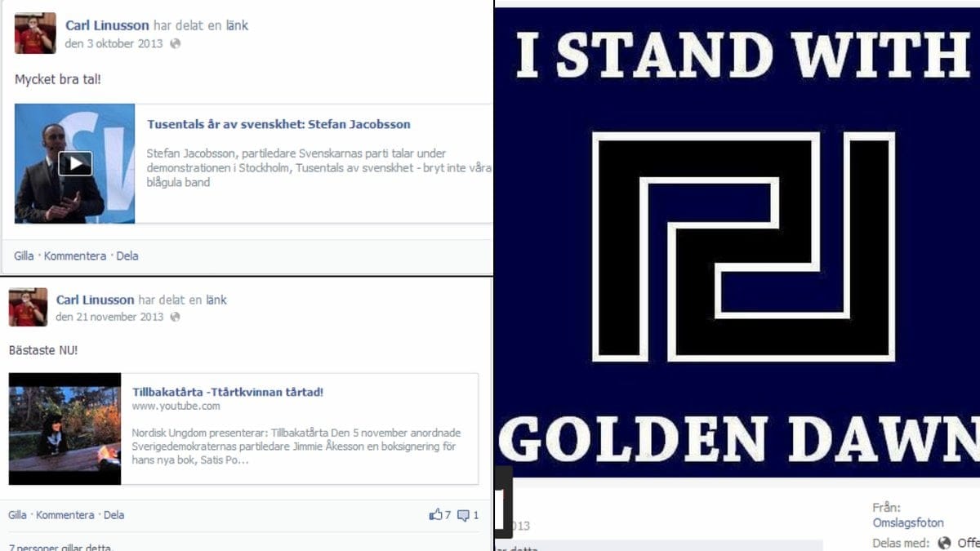Image resolution: width=980 pixels, height=551 pixels.
Task: Click Kommentera under the second post
Action: 65,515
